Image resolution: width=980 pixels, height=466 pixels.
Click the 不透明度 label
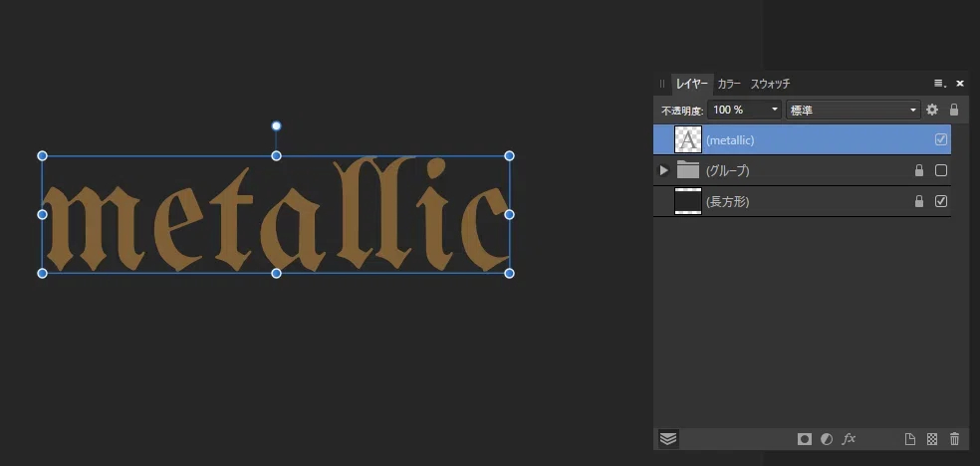pyautogui.click(x=682, y=111)
